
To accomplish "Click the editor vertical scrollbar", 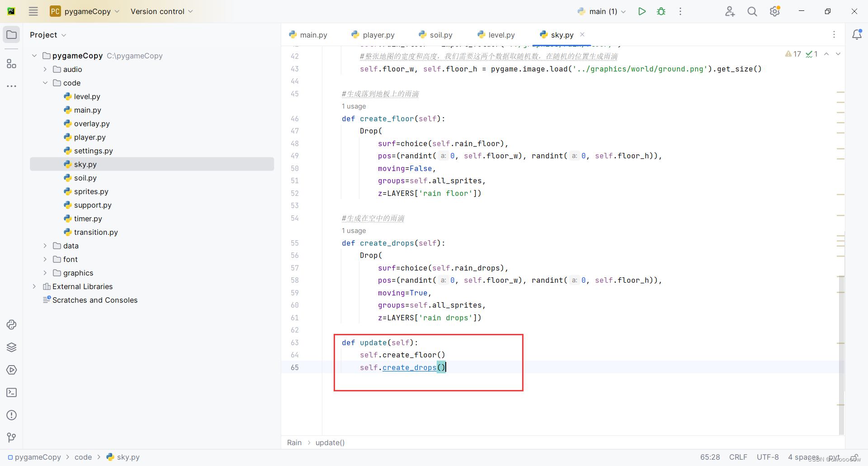I will pyautogui.click(x=841, y=354).
